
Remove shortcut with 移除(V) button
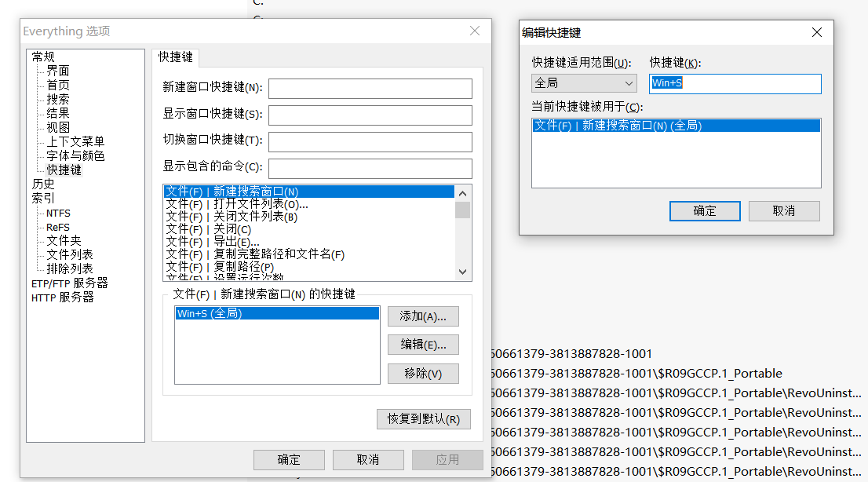tap(423, 374)
